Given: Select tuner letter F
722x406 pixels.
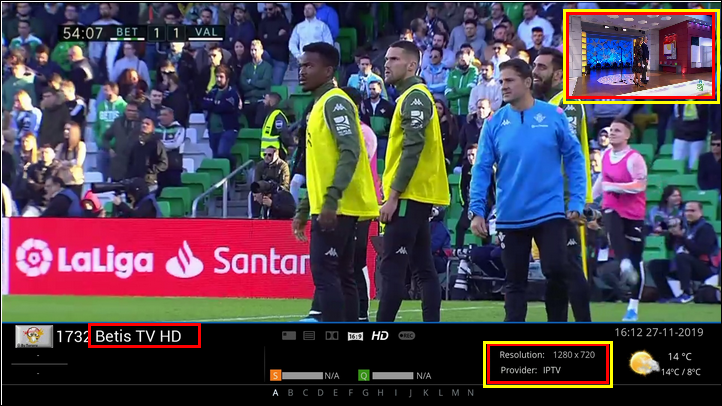Looking at the screenshot, I should (350, 393).
